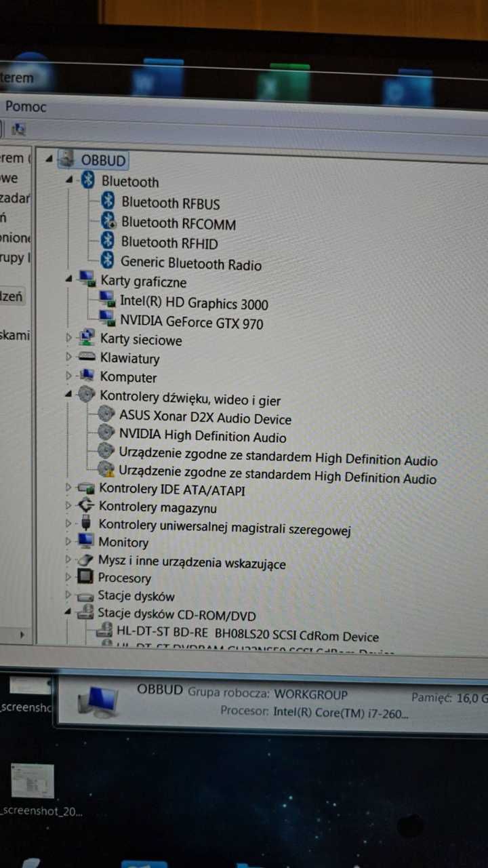
Task: Click the Generic Bluetooth Radio icon
Action: (107, 260)
